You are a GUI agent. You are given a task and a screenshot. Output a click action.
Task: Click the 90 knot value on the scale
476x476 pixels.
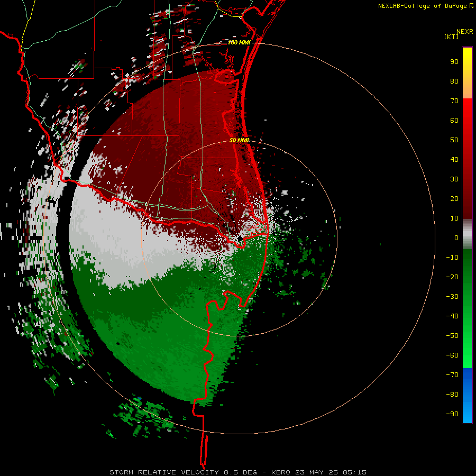[454, 62]
